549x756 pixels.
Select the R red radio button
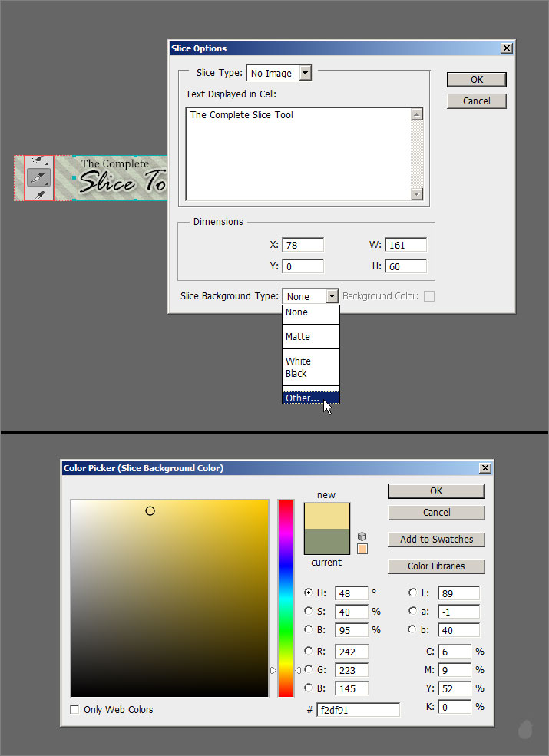[309, 652]
